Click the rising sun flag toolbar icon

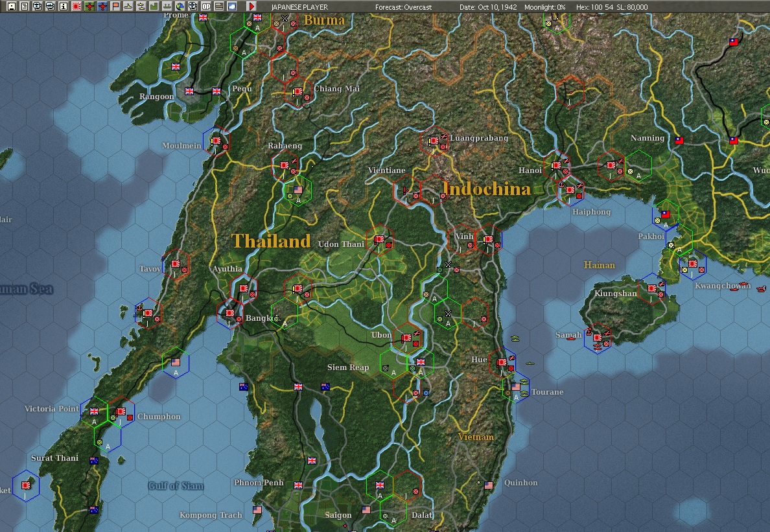click(76, 6)
